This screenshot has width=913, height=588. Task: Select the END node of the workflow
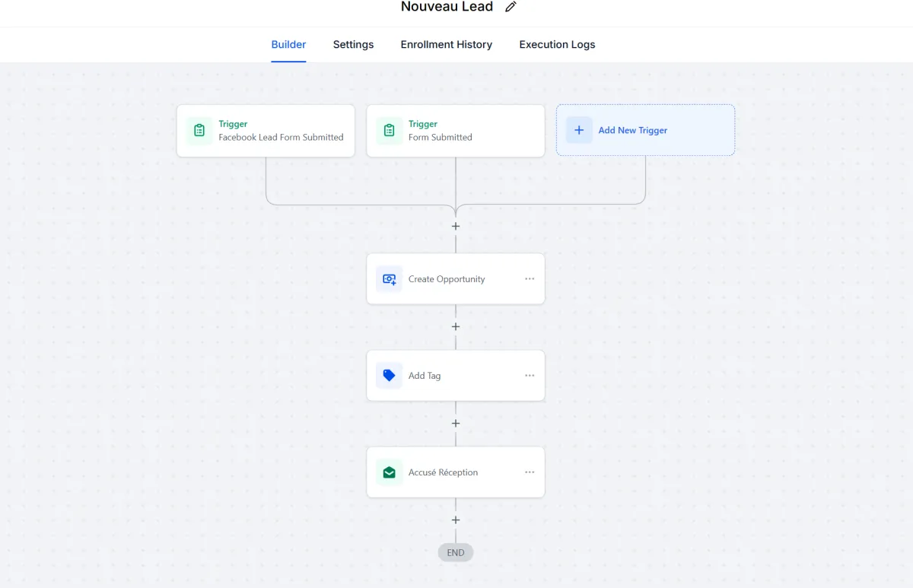[x=456, y=553]
